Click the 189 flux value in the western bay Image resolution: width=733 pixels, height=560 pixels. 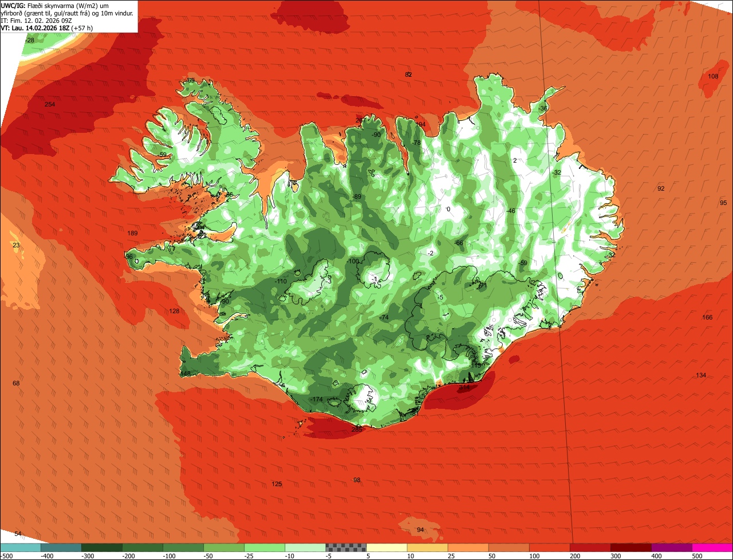[132, 233]
